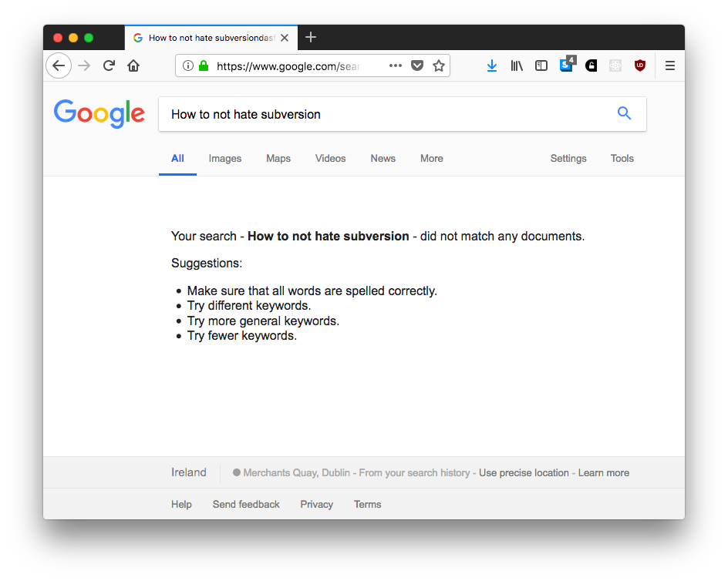
Task: Click the 'Suggestions:' heading text
Action: pyautogui.click(x=207, y=263)
